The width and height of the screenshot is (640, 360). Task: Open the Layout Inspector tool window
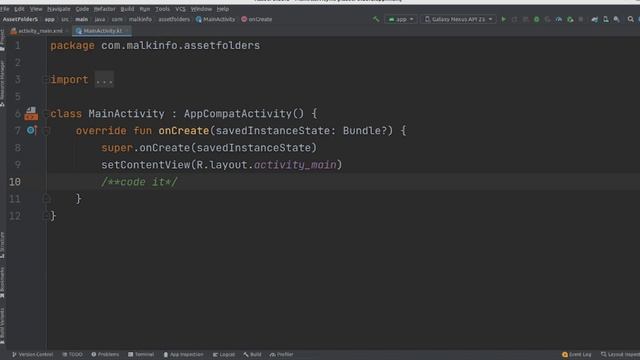tap(620, 354)
